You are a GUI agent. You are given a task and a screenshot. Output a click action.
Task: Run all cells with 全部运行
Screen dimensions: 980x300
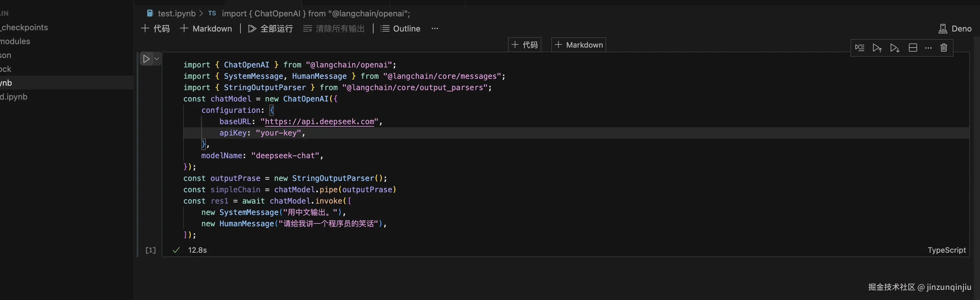(x=270, y=29)
